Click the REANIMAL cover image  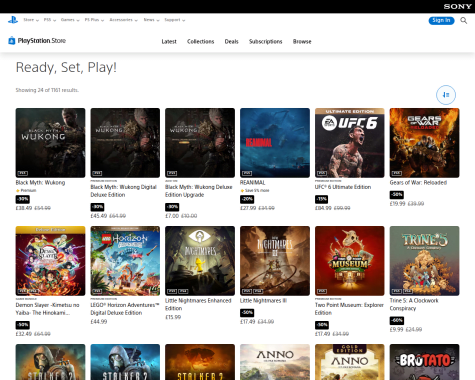point(275,143)
